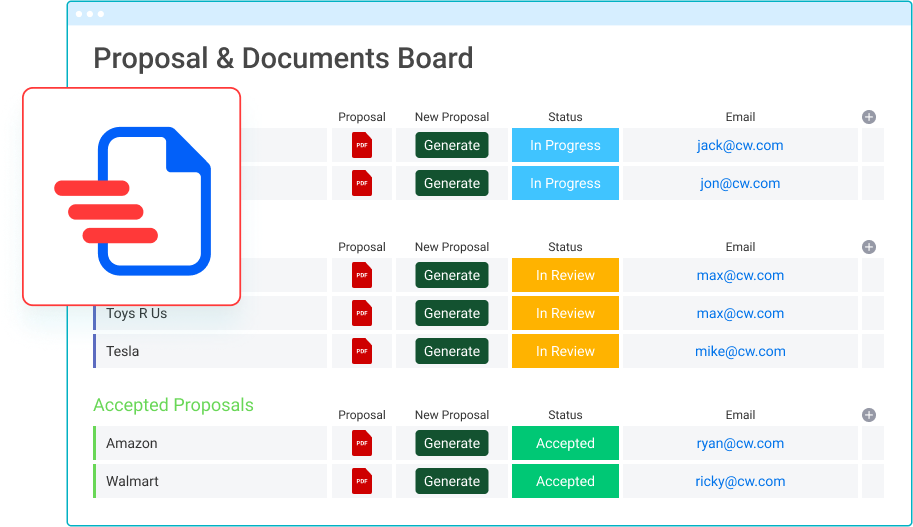Click the large document app logo
This screenshot has height=527, width=913.
[132, 196]
